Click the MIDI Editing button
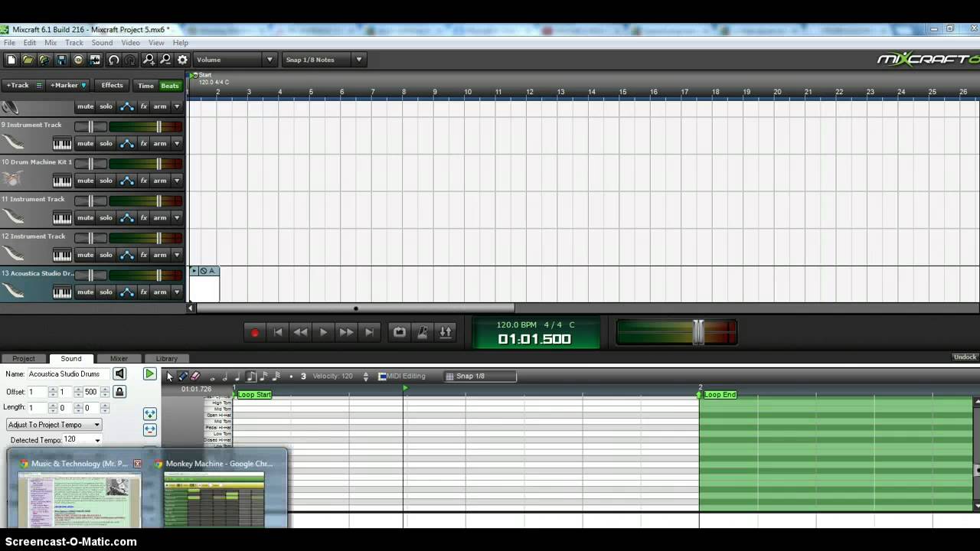This screenshot has width=980, height=551. pos(403,376)
